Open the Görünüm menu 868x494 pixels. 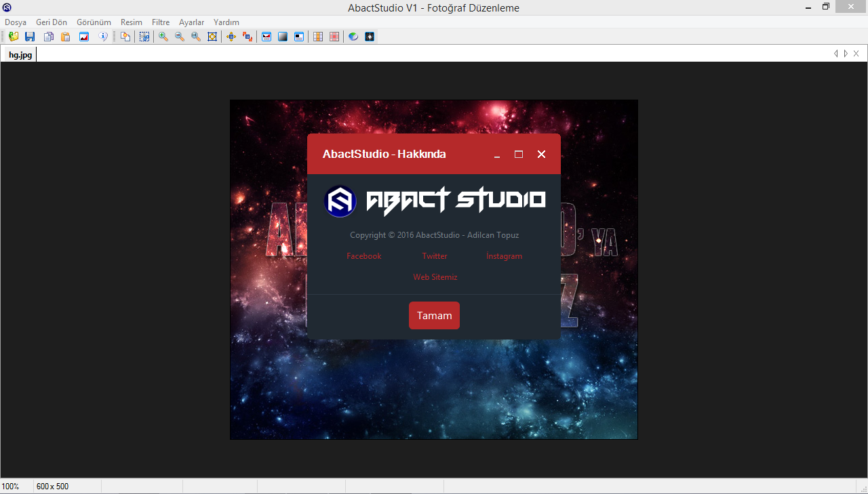pos(94,22)
